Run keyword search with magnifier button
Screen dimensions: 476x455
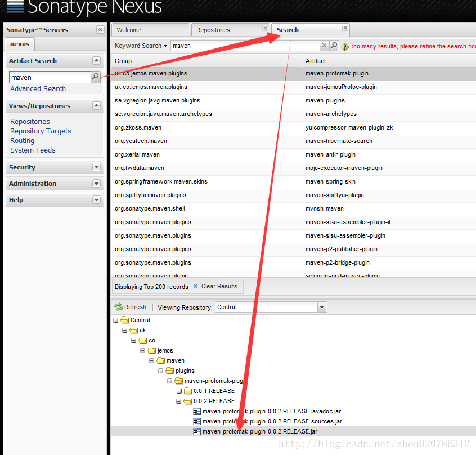tap(334, 46)
